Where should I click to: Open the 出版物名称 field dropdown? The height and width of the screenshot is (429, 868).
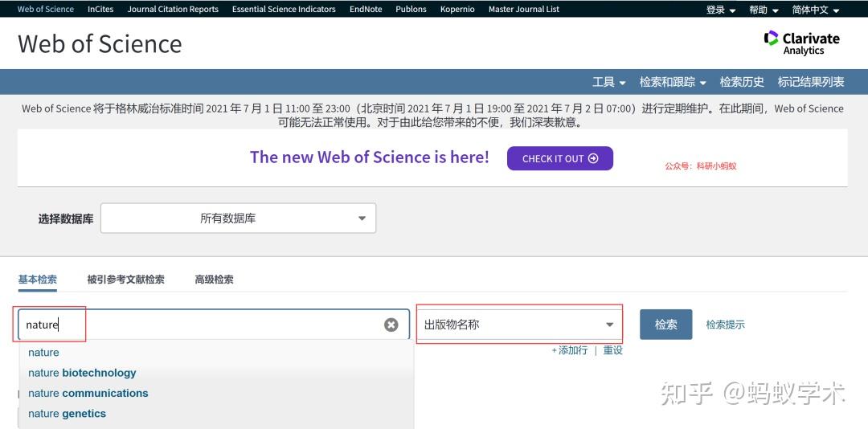(519, 325)
